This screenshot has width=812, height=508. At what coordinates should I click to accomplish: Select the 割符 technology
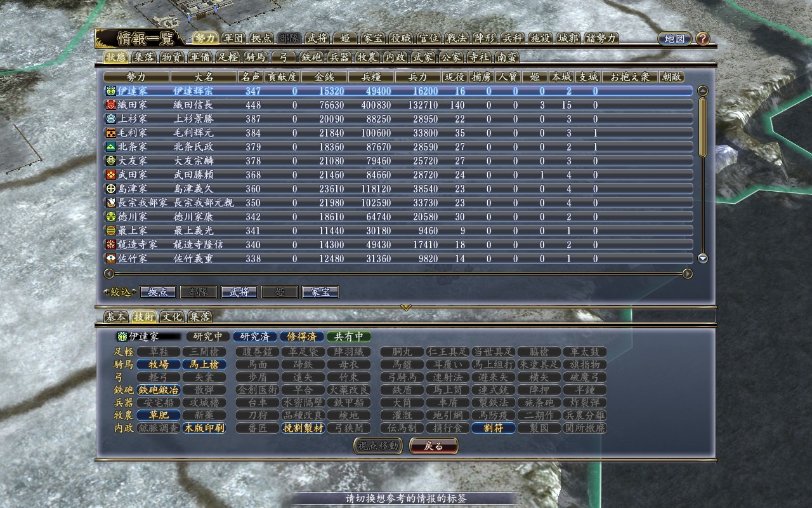tap(493, 428)
